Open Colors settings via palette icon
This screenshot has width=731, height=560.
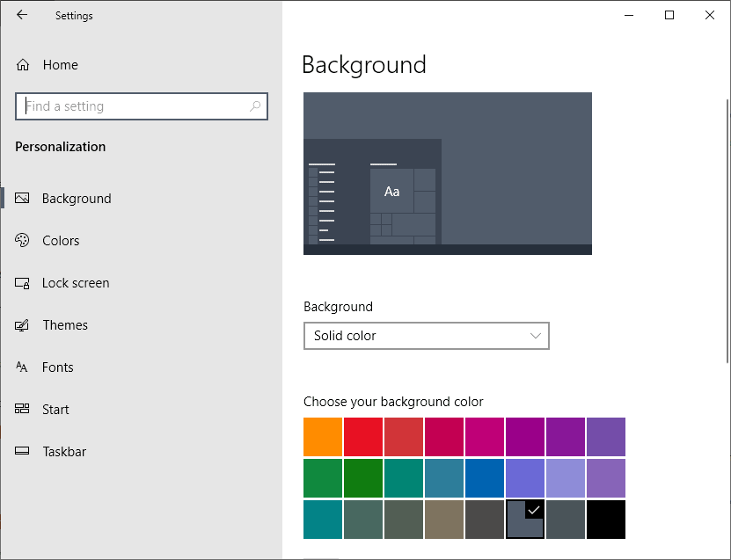[x=21, y=240]
